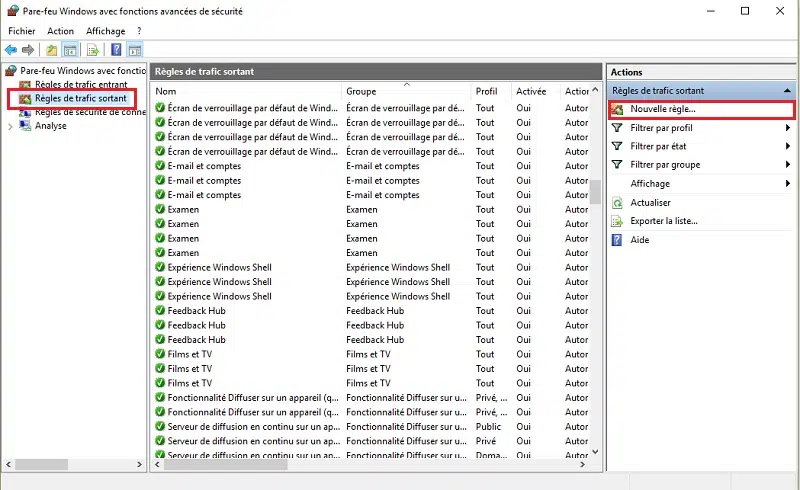Click the rules list horizontal scrollbar left arrow
Screen dimensions: 800x490
(158, 465)
